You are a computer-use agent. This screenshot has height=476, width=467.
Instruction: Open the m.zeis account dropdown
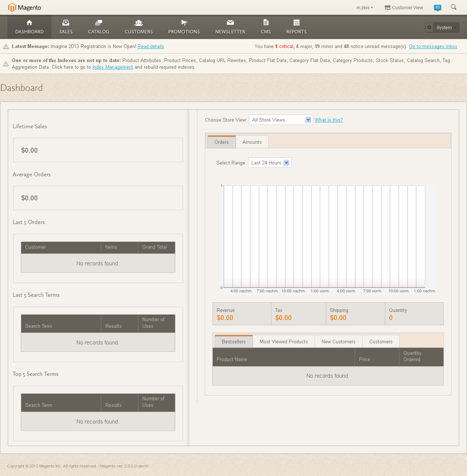pyautogui.click(x=365, y=7)
